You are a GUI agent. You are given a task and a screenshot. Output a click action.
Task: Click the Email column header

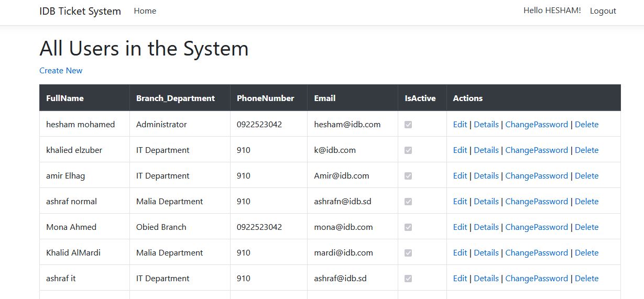click(353, 98)
